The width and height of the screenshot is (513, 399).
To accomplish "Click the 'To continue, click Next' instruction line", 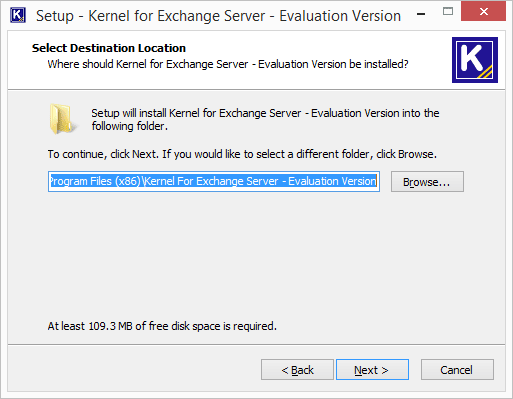I will coord(242,154).
